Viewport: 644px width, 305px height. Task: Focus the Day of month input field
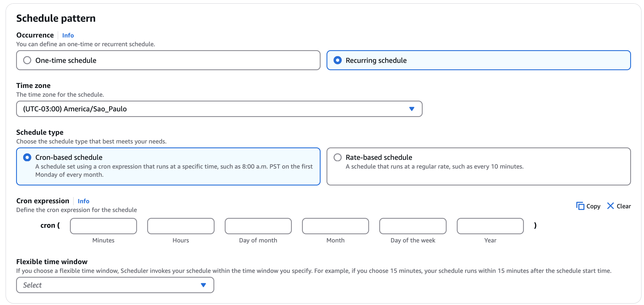tap(258, 226)
